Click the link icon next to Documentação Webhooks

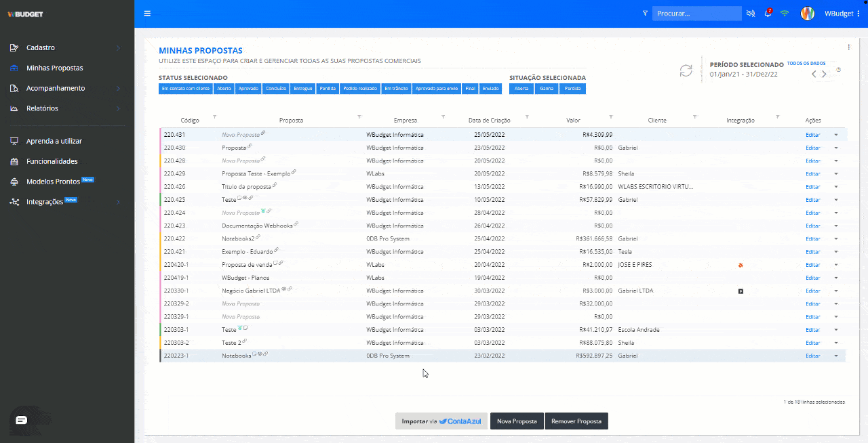(x=296, y=224)
